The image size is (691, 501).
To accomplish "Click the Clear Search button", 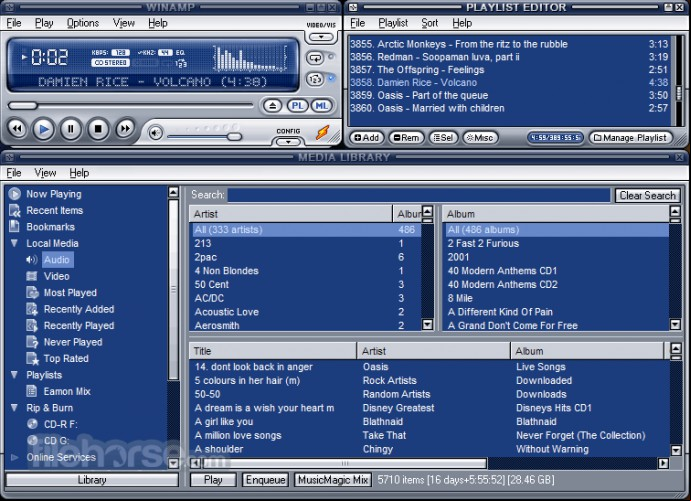I will 647,195.
